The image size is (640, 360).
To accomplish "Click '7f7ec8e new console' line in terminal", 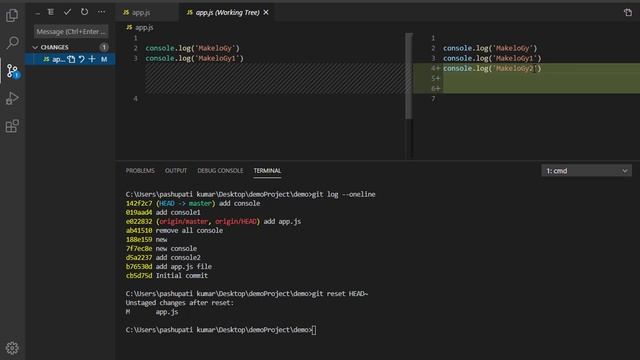I will [161, 248].
